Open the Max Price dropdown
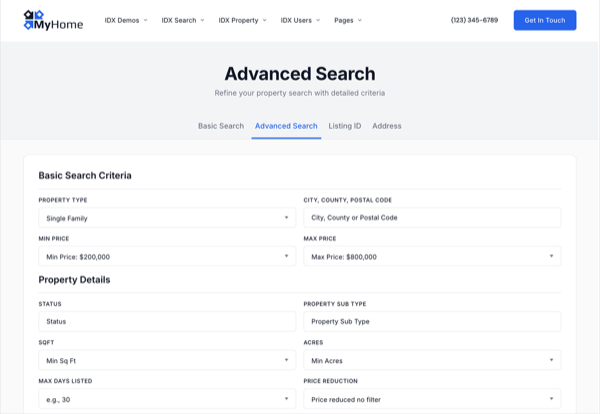The image size is (600, 414). click(432, 256)
